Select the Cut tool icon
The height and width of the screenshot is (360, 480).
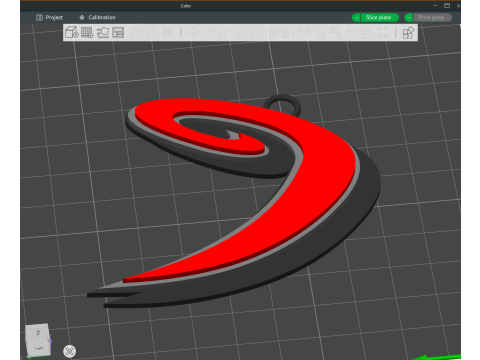pos(256,33)
